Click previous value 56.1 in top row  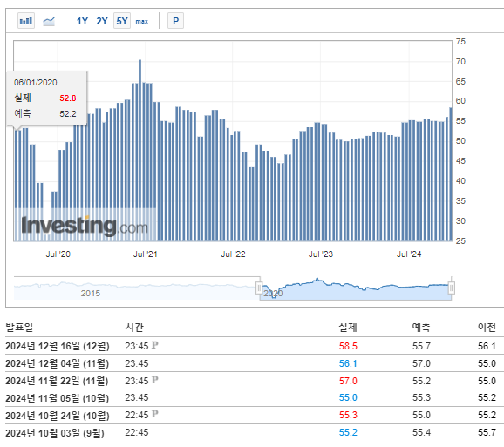coord(487,346)
